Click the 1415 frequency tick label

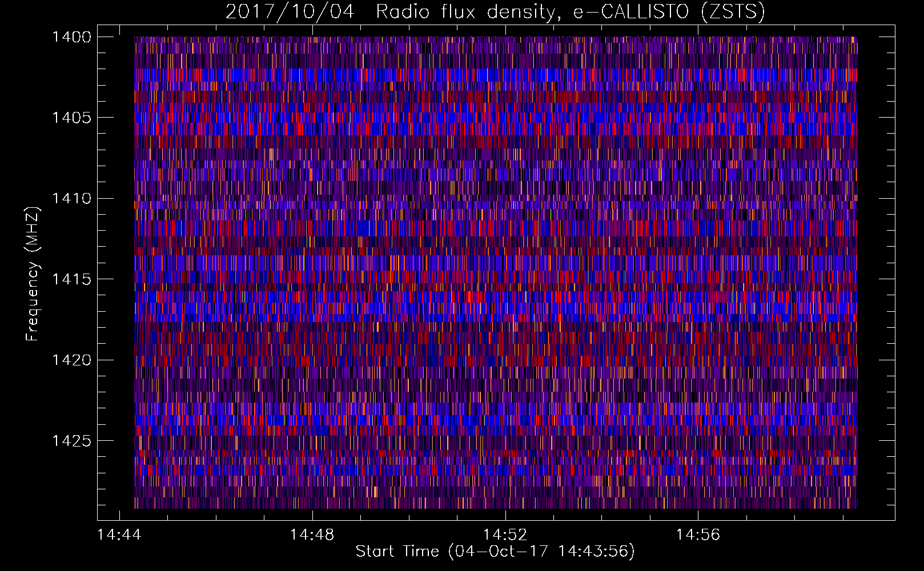[x=72, y=279]
